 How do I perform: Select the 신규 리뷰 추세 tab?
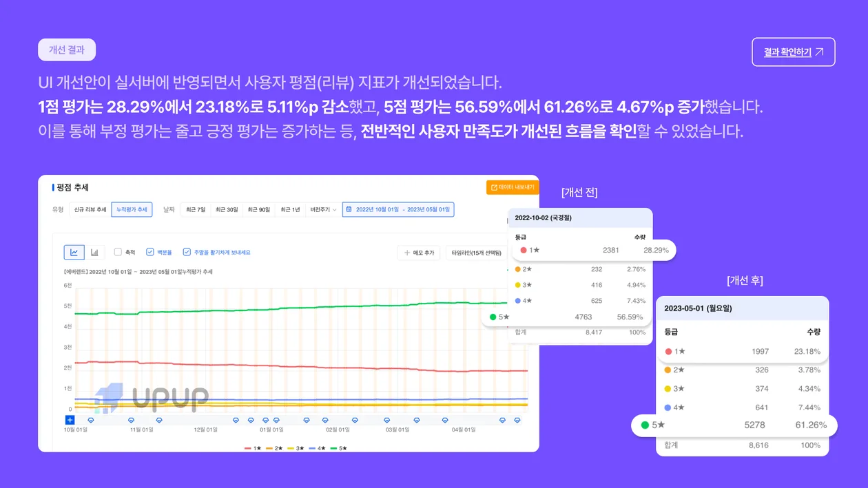click(x=90, y=209)
